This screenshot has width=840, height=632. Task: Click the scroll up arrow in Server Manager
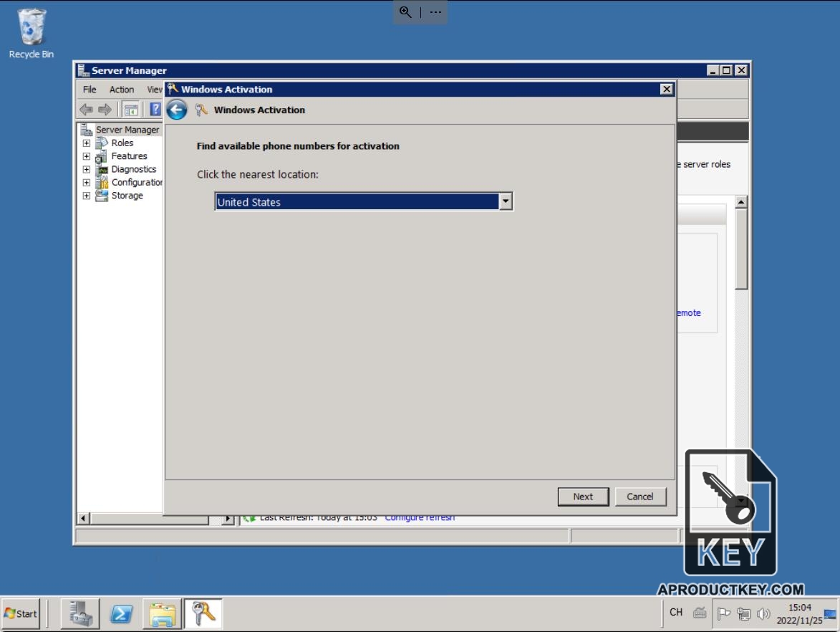click(741, 202)
